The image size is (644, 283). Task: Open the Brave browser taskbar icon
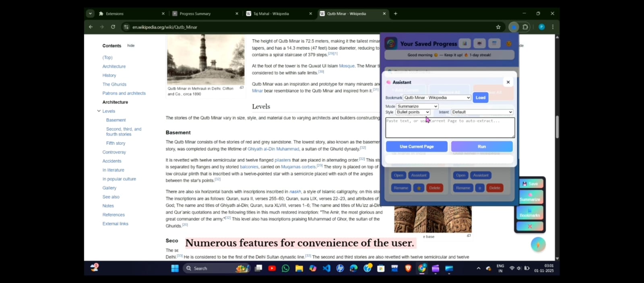pyautogui.click(x=408, y=268)
